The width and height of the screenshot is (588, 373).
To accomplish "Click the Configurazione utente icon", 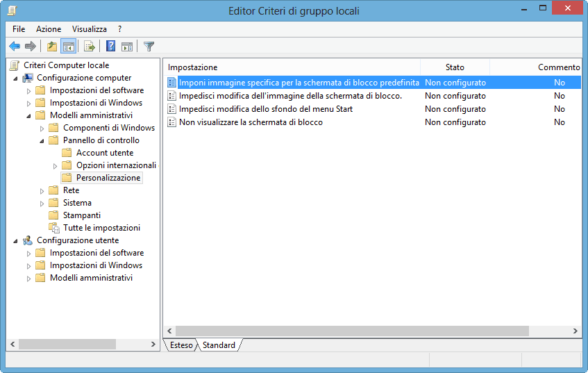I will [x=28, y=240].
